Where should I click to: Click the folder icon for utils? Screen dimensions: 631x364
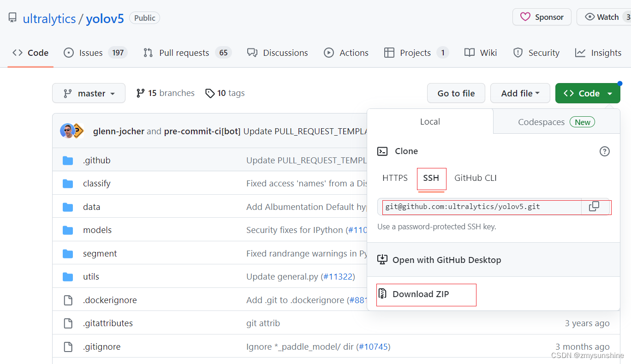pyautogui.click(x=68, y=277)
